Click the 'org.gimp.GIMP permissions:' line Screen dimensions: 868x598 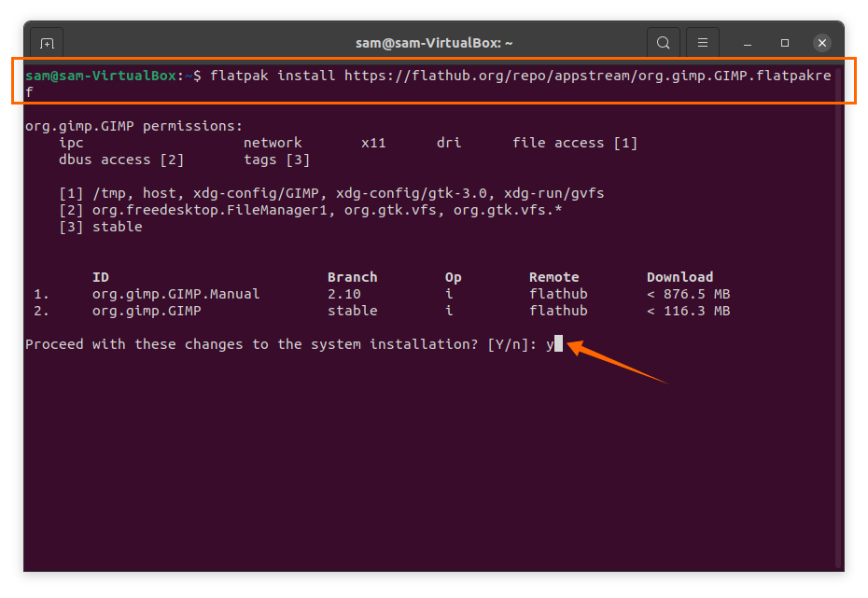[134, 126]
